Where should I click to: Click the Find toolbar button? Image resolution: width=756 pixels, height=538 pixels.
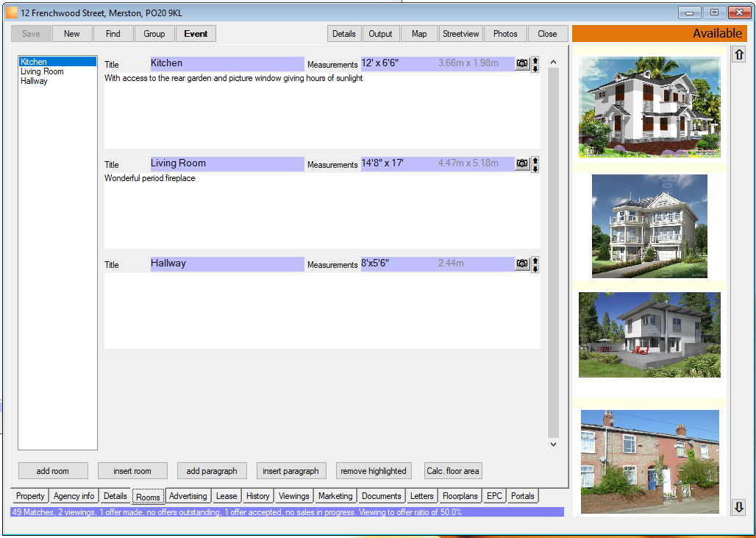point(113,34)
